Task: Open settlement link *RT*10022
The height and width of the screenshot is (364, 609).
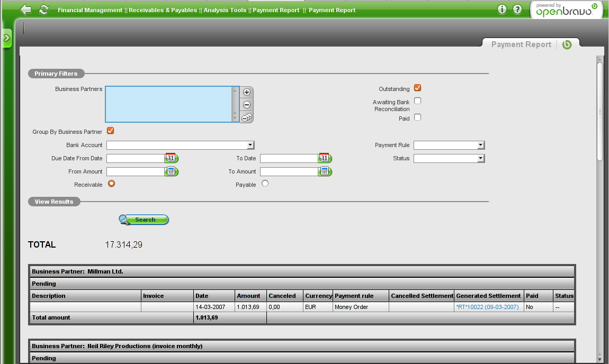Action: [487, 307]
